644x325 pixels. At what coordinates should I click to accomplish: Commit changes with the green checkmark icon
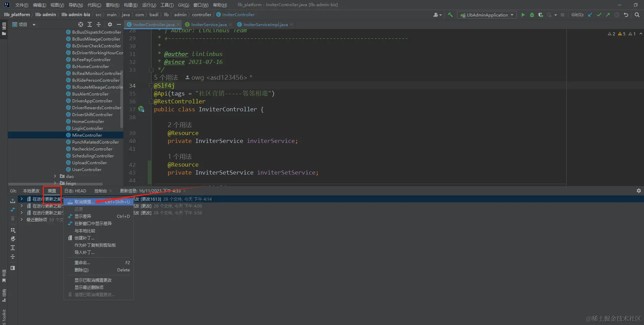tap(599, 15)
